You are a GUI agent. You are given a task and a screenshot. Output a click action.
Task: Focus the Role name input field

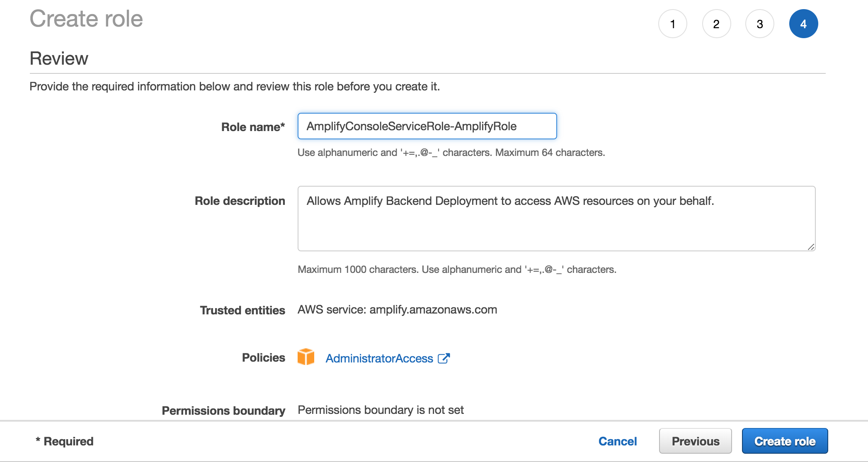point(427,126)
